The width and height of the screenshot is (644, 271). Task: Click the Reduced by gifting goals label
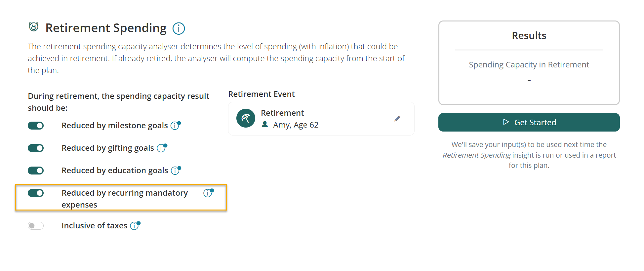pos(108,148)
